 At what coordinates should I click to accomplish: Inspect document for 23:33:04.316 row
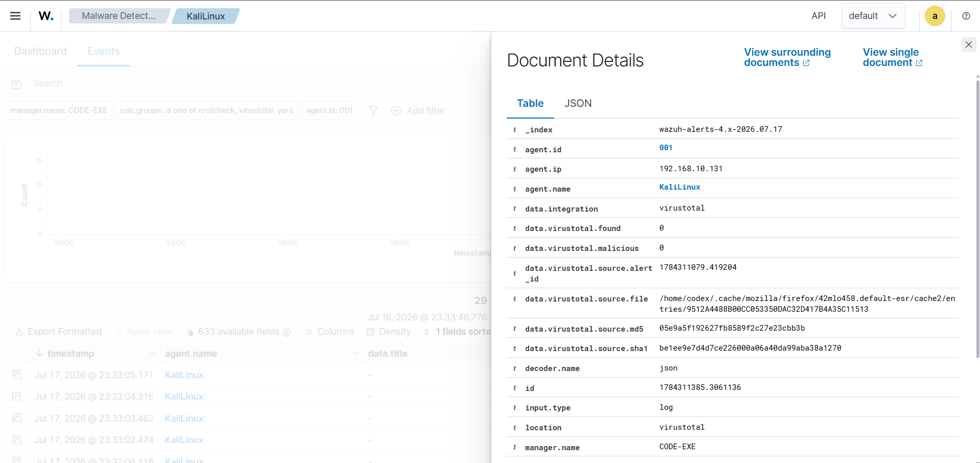coord(17,397)
